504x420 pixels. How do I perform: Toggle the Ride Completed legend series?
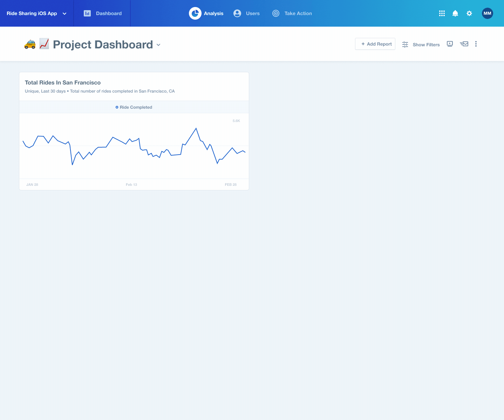134,107
